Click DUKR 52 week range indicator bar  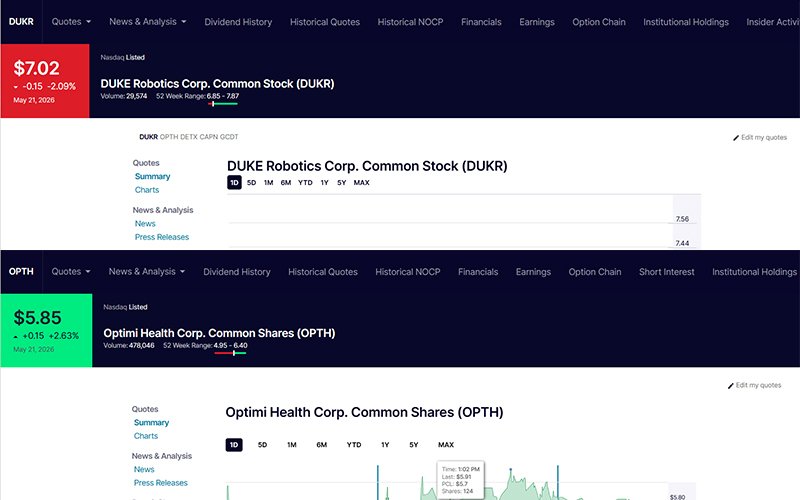(x=223, y=104)
